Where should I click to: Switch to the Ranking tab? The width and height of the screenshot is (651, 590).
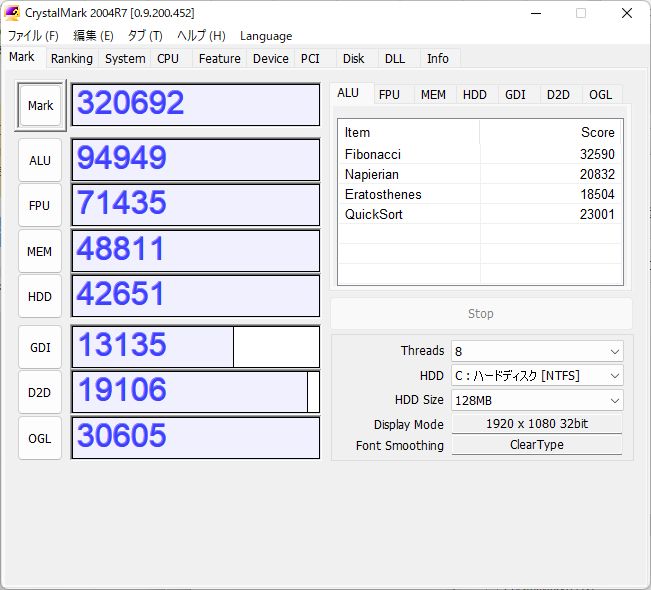pyautogui.click(x=72, y=59)
